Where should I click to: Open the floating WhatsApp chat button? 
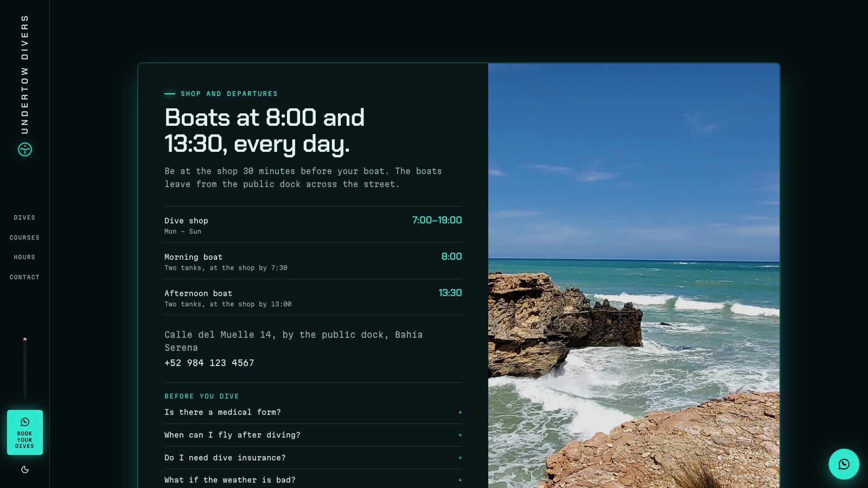pos(844,464)
